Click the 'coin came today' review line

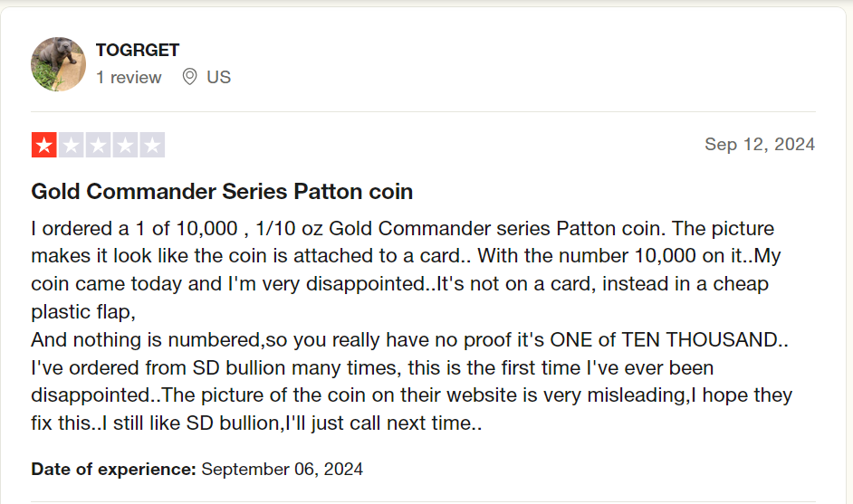click(x=400, y=284)
